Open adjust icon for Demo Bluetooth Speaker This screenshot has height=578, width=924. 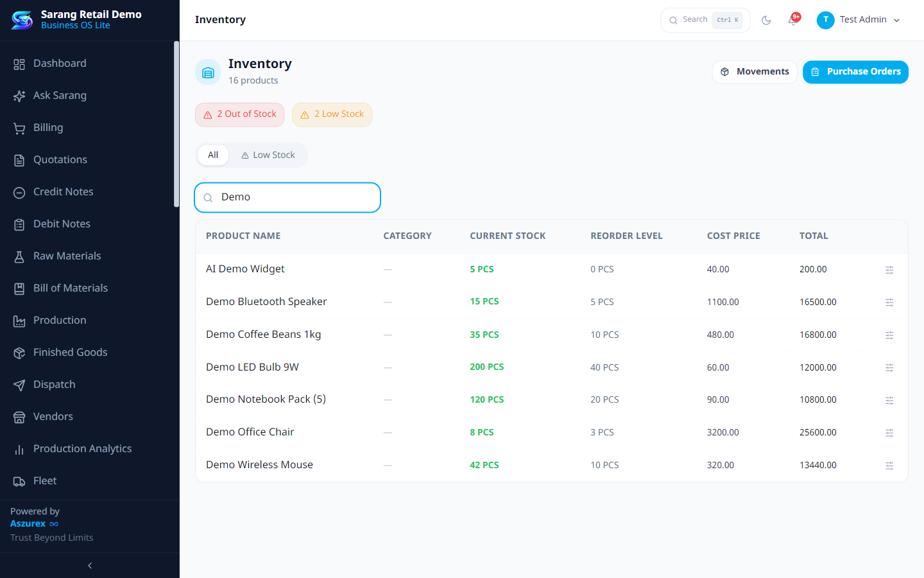coord(889,302)
